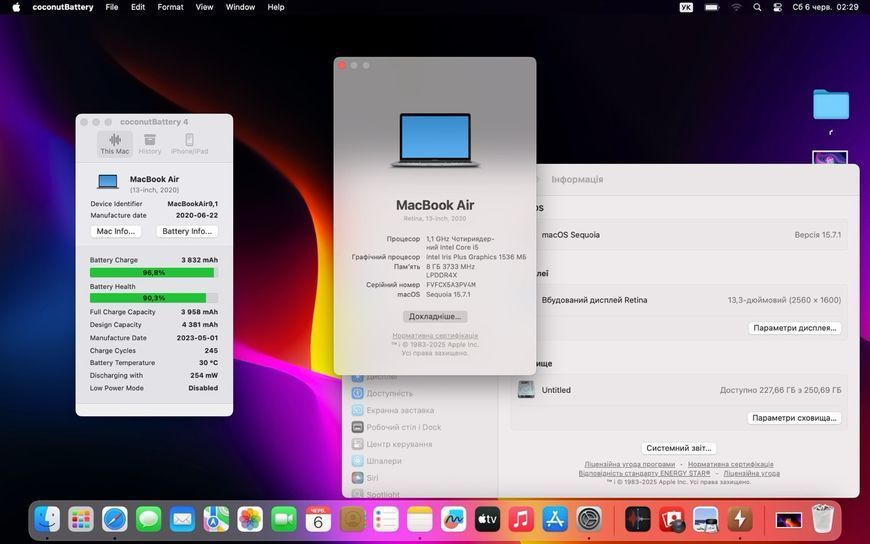Launch Safari from the Dock
The image size is (870, 544).
coord(115,520)
